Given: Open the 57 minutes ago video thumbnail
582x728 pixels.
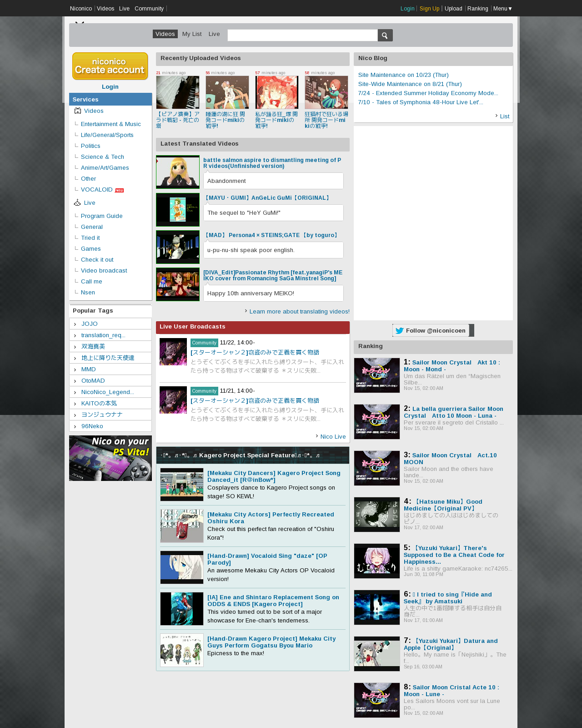Looking at the screenshot, I should point(277,92).
